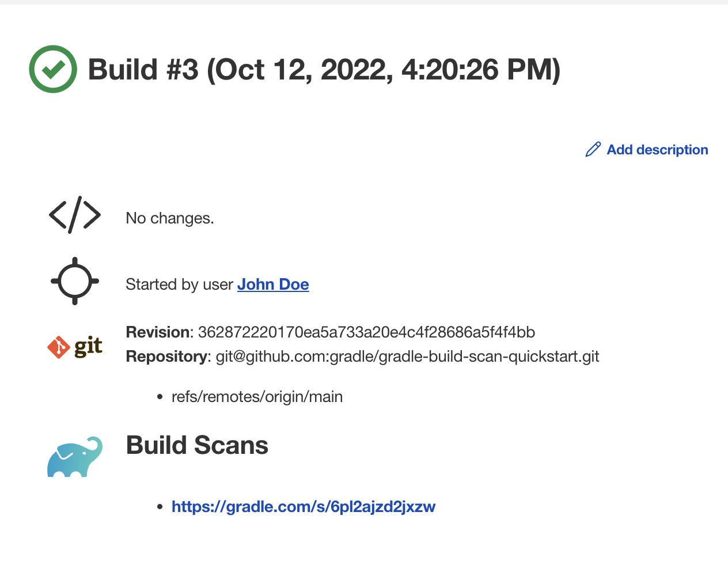
Task: Click the checkmark inside the build status circle
Action: coord(52,69)
